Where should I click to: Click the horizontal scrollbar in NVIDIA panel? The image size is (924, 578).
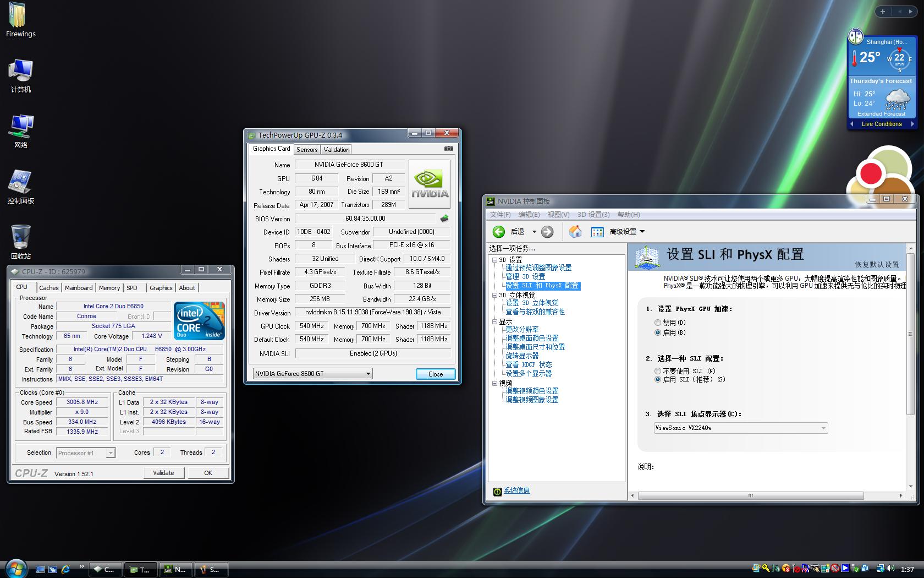(750, 496)
